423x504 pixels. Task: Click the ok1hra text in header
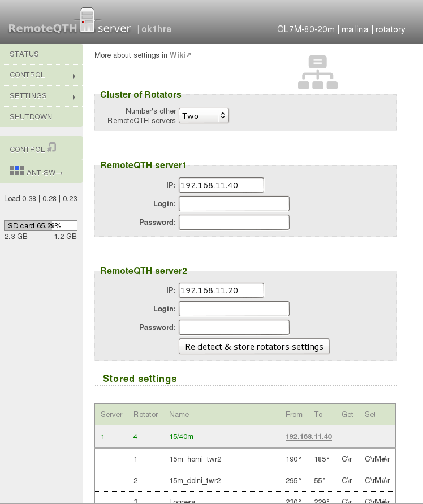(x=156, y=29)
